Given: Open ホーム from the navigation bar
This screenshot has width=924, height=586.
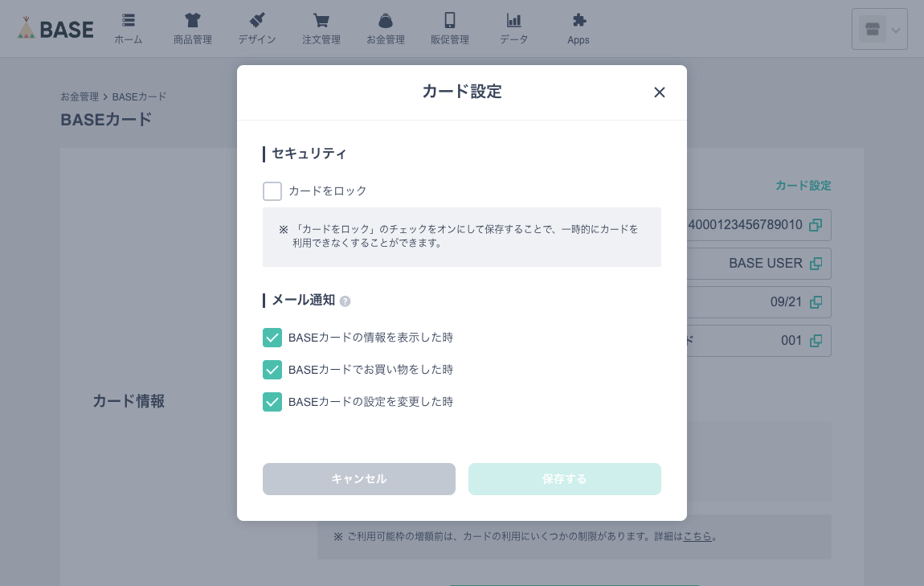Looking at the screenshot, I should tap(129, 29).
